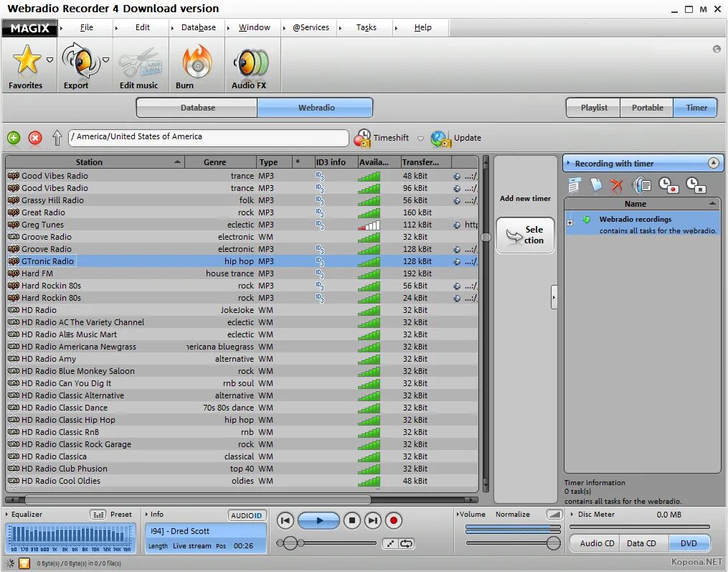
Task: Open the Favorites star tool
Action: (27, 60)
